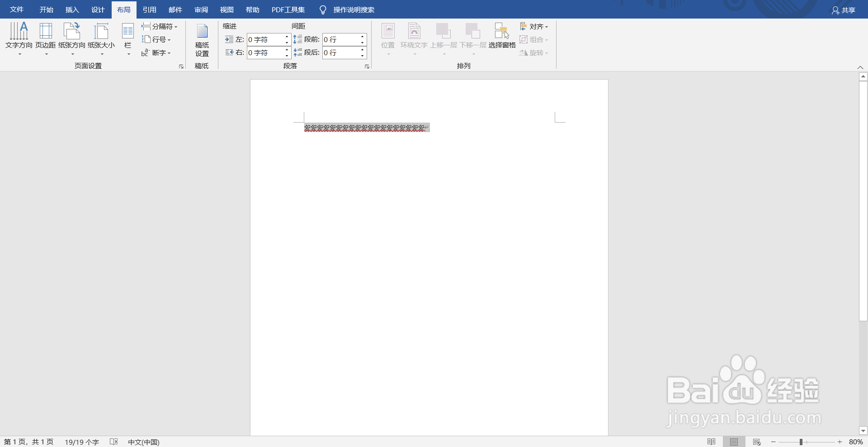Screen dimensions: 868x447
Task: Click the selected text line in document
Action: [367, 128]
